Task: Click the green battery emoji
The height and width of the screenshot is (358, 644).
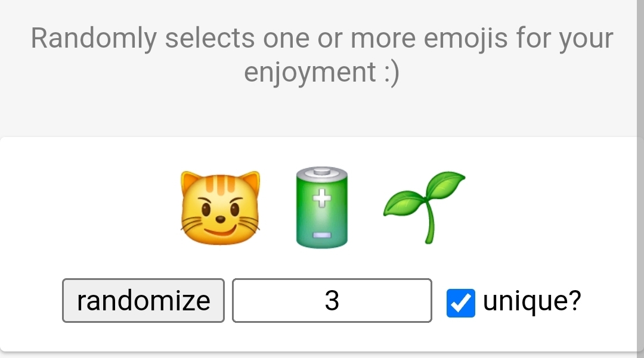Action: (322, 207)
